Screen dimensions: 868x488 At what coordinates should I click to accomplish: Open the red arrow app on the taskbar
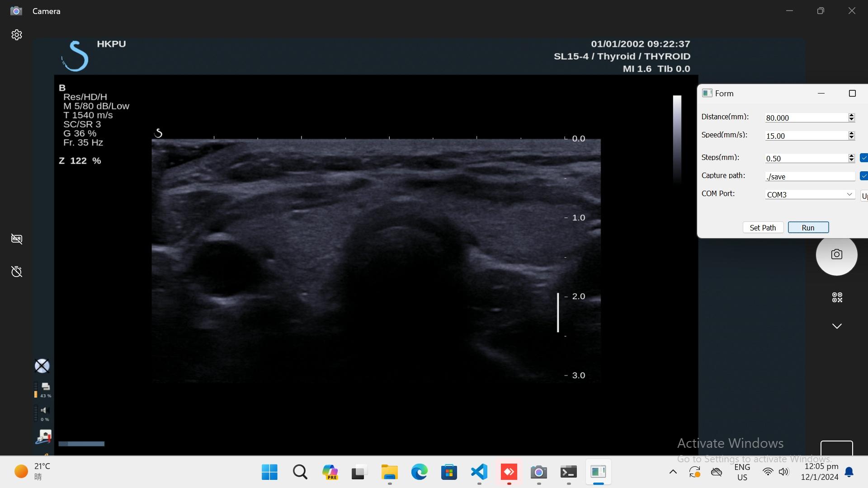coord(509,472)
